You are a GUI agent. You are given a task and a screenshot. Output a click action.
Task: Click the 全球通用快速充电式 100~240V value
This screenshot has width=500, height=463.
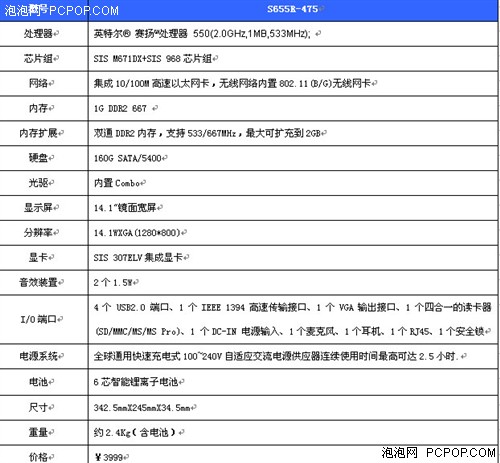276,356
